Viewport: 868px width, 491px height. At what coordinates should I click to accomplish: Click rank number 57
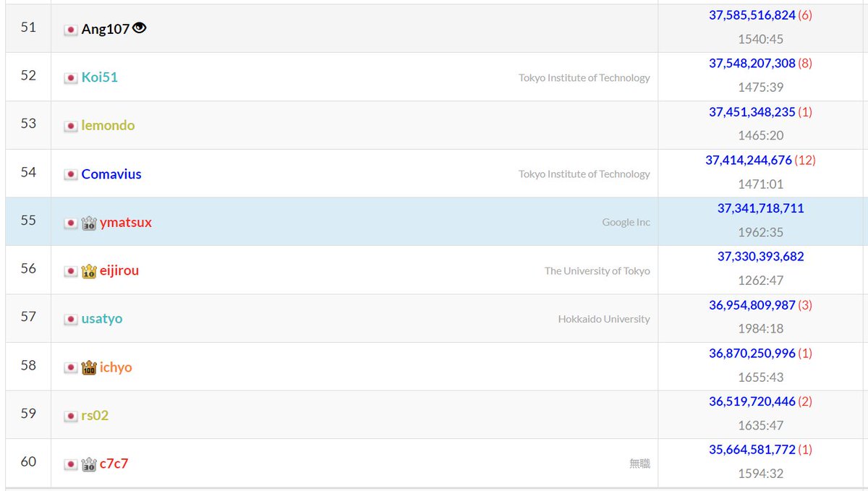click(28, 317)
